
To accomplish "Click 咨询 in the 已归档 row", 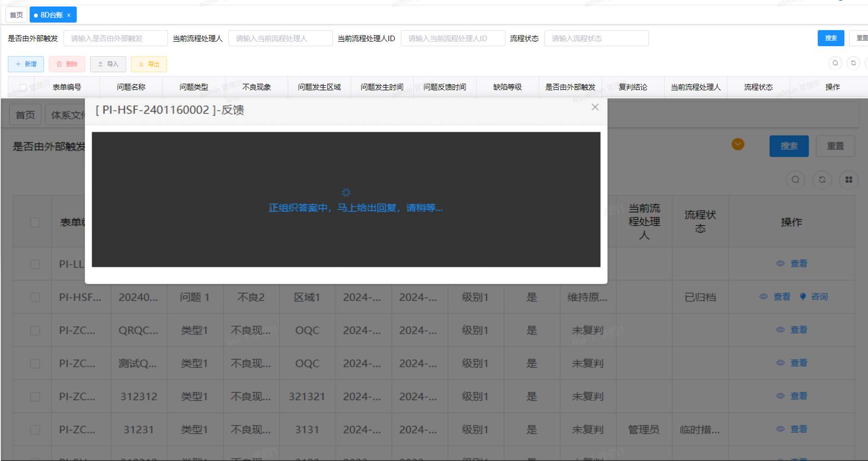I will 815,297.
